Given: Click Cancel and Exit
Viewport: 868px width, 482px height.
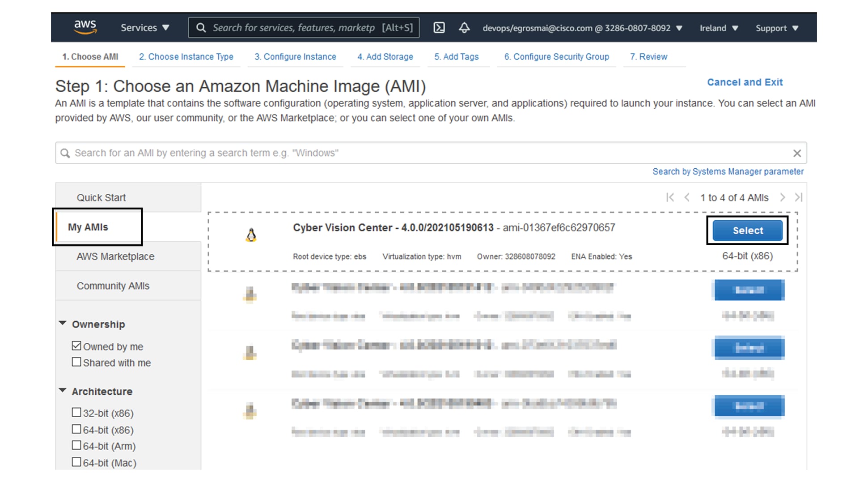Looking at the screenshot, I should 745,82.
